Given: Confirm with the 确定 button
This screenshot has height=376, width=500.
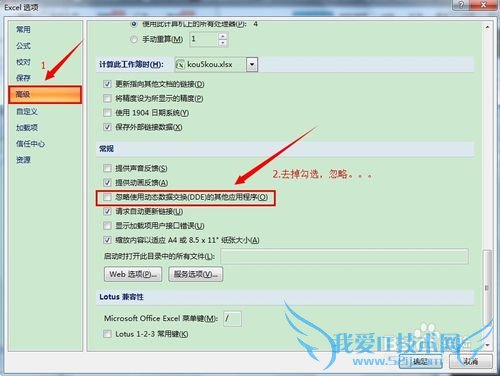Looking at the screenshot, I should [x=421, y=361].
